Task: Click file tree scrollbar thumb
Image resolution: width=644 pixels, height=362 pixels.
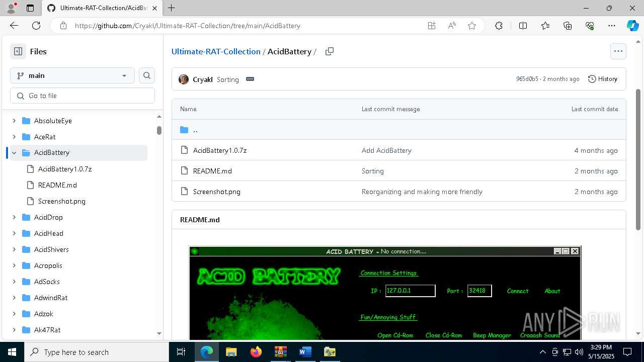Action: (159, 130)
